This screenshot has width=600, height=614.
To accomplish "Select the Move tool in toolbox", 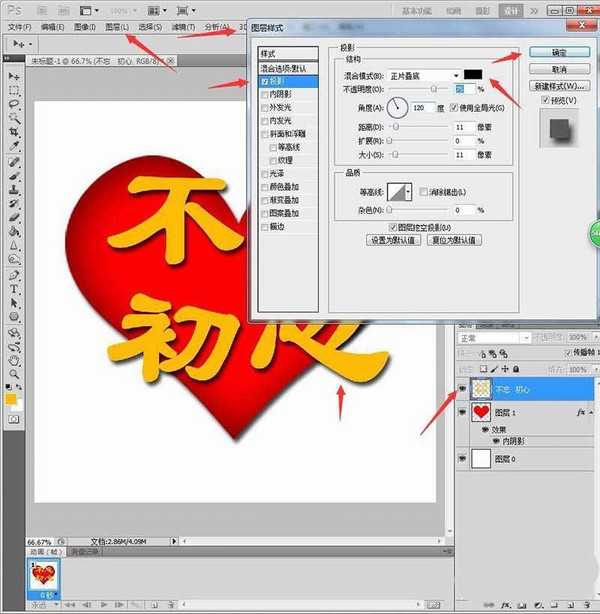I will click(14, 76).
